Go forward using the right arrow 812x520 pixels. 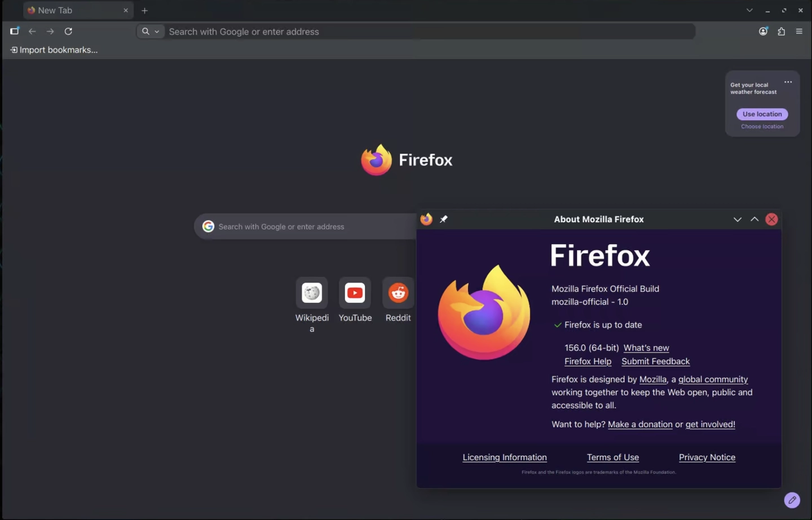[50, 32]
